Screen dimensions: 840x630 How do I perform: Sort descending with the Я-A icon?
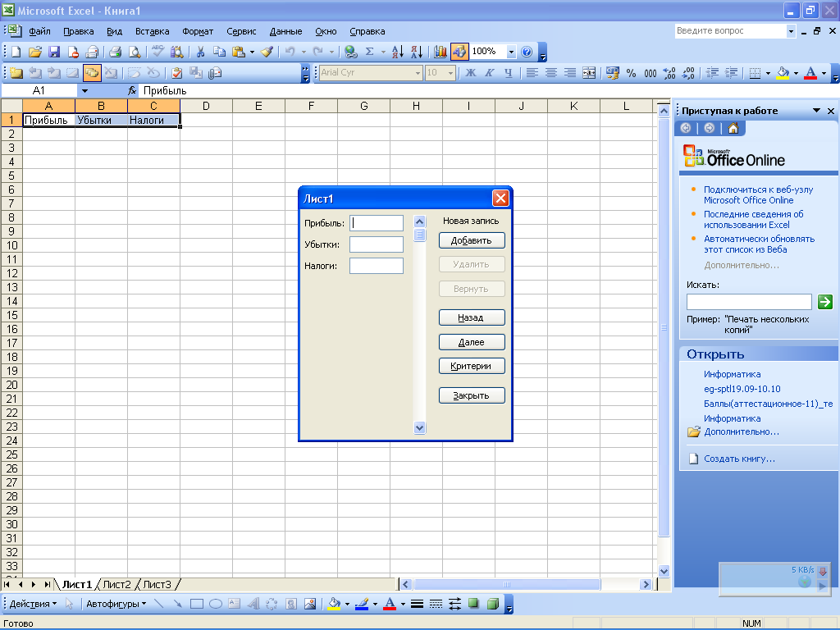coord(416,52)
